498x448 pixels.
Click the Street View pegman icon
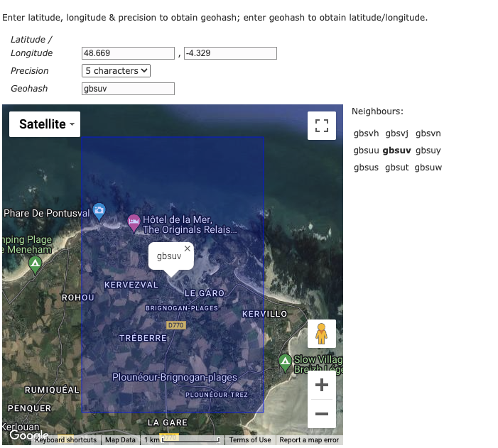(321, 333)
